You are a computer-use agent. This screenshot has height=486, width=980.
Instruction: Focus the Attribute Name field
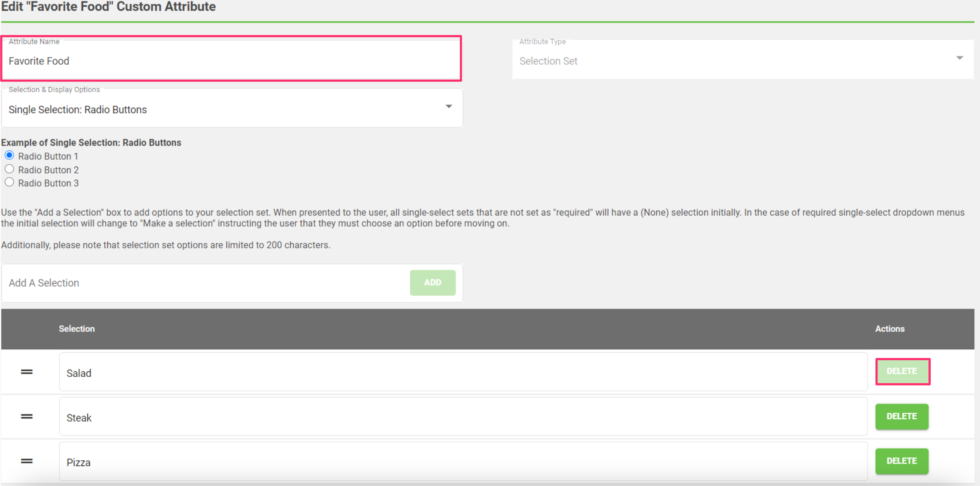[232, 59]
